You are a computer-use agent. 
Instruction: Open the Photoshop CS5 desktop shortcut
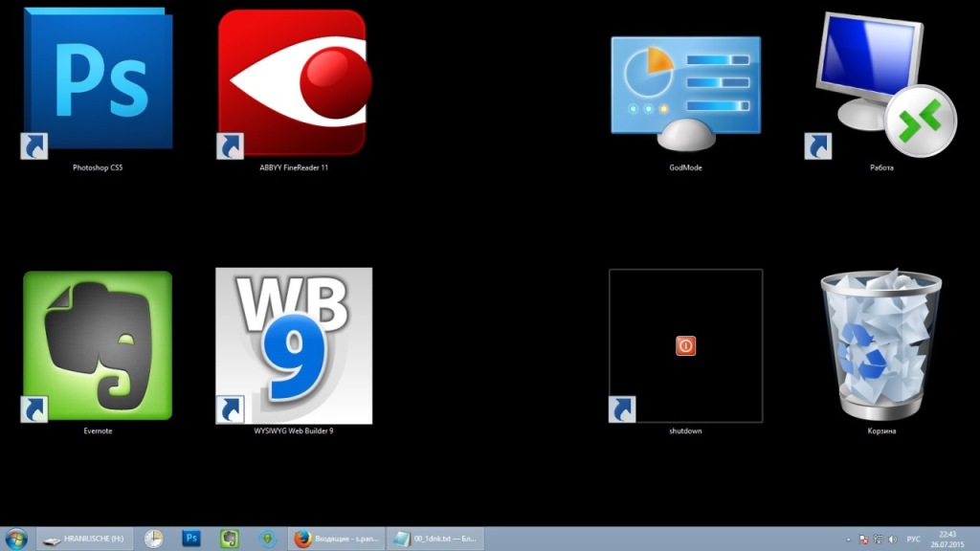[98, 80]
